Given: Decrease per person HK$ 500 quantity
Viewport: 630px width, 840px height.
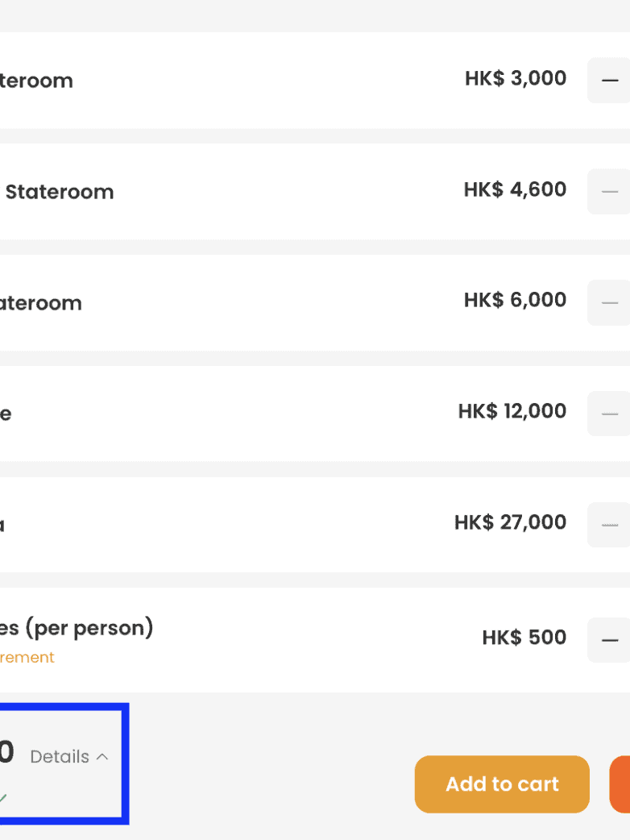Looking at the screenshot, I should pos(610,640).
